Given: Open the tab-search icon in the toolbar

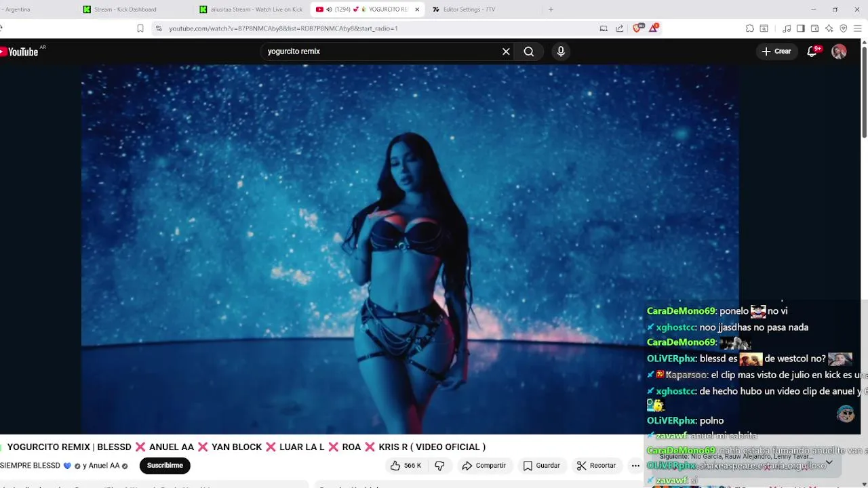Looking at the screenshot, I should point(764,28).
